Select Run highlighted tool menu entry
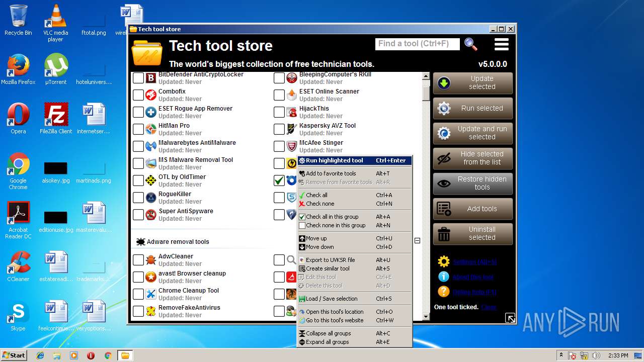644x362 pixels. click(x=355, y=160)
